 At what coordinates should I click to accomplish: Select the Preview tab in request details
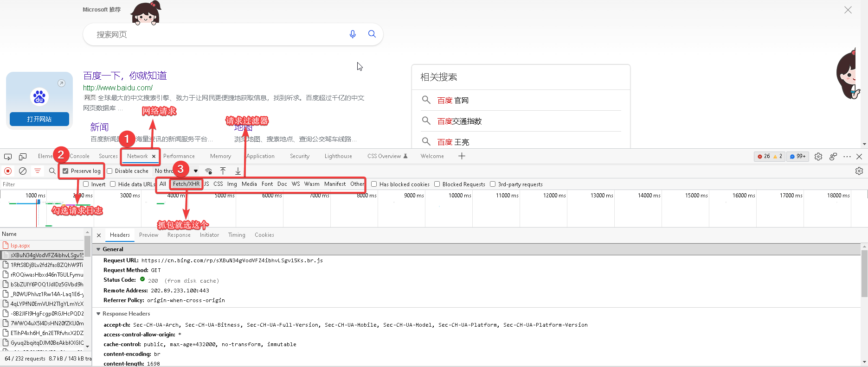click(148, 235)
